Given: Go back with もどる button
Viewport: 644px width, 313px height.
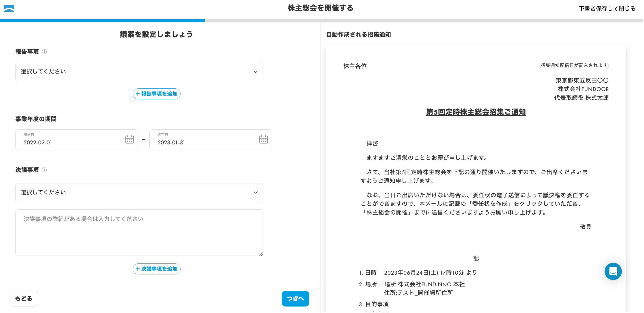Looking at the screenshot, I should pyautogui.click(x=24, y=298).
